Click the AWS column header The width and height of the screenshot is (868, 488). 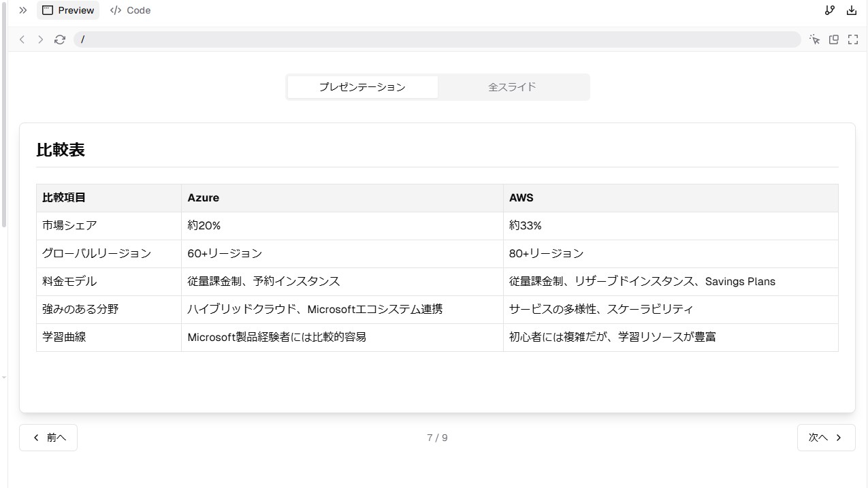[521, 197]
